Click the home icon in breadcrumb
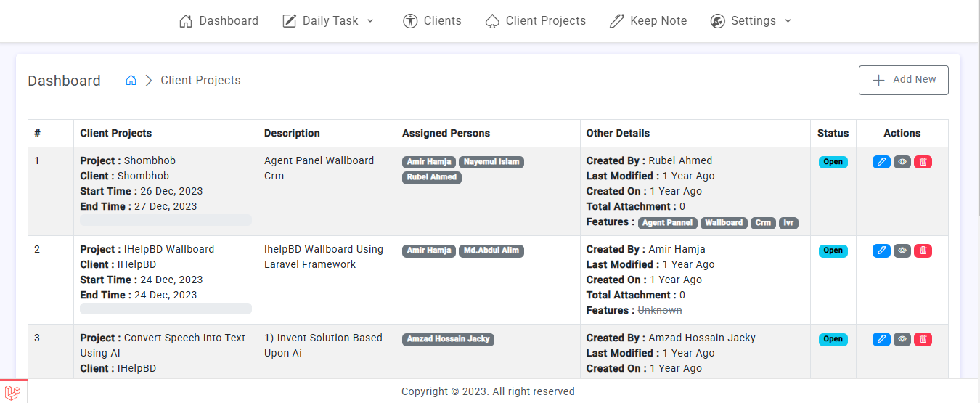 tap(131, 81)
